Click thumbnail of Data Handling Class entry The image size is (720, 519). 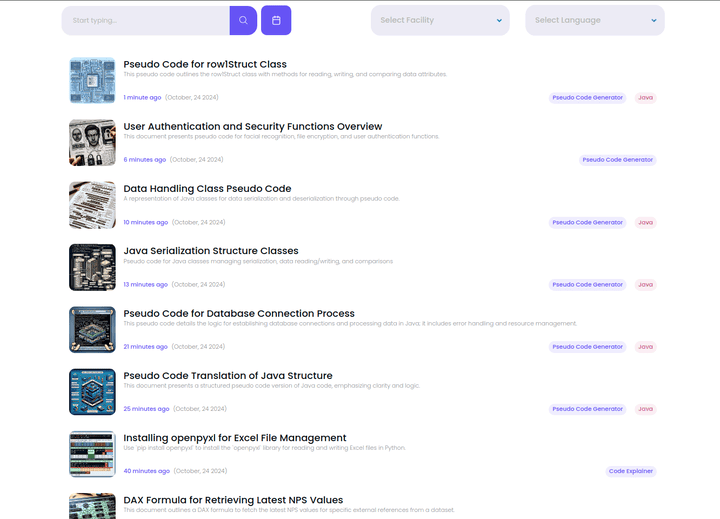click(93, 205)
